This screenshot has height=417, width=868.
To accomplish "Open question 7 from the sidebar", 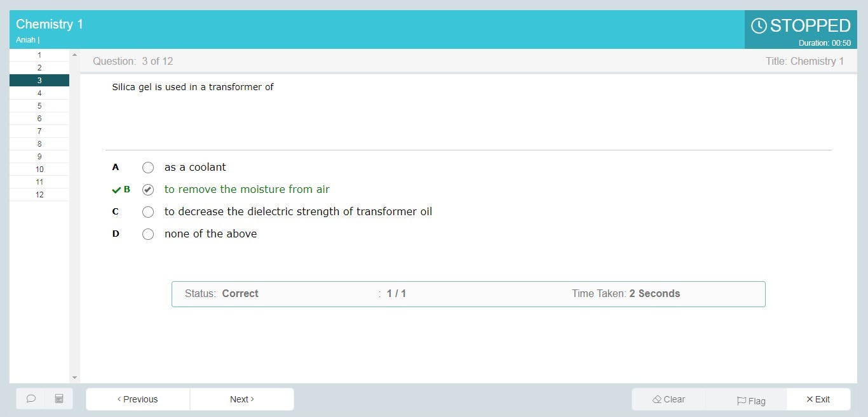I will [39, 131].
